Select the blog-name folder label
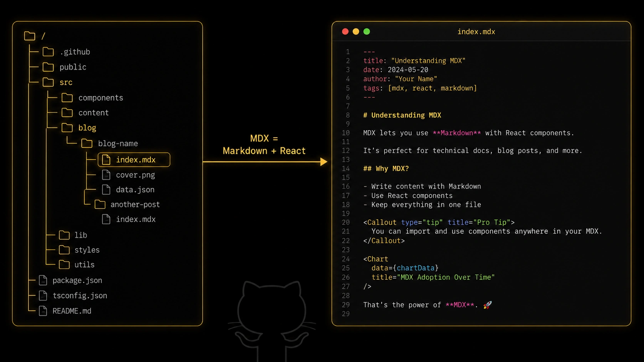The height and width of the screenshot is (362, 644). pyautogui.click(x=118, y=143)
